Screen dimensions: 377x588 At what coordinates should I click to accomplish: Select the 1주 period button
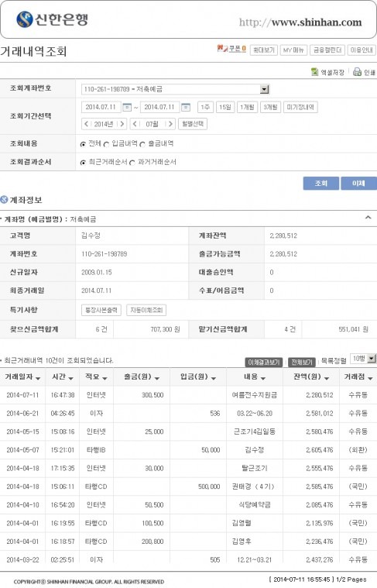[204, 107]
